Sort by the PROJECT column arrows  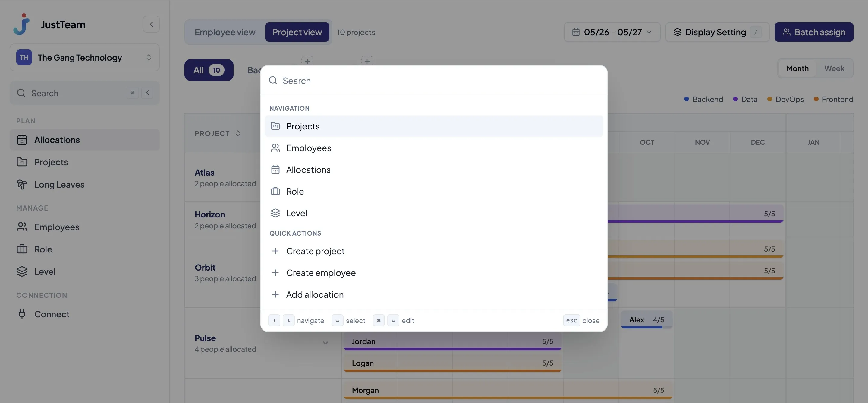click(x=238, y=134)
